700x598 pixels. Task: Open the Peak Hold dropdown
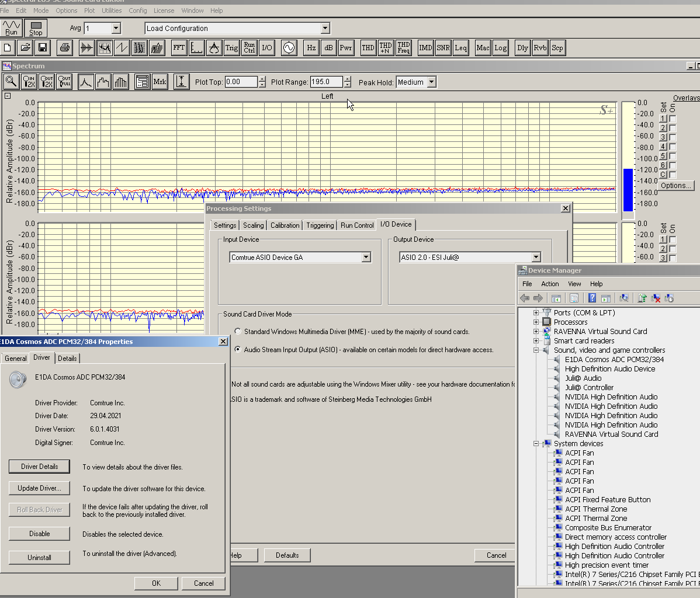click(x=432, y=82)
